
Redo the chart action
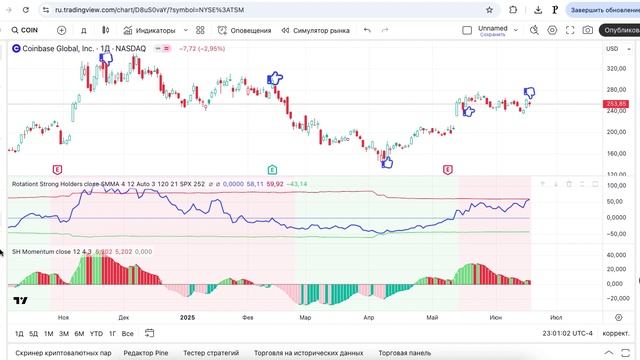pos(385,30)
